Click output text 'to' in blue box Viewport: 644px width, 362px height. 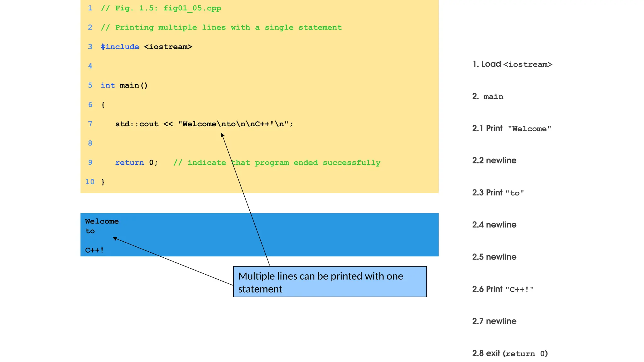click(x=90, y=231)
